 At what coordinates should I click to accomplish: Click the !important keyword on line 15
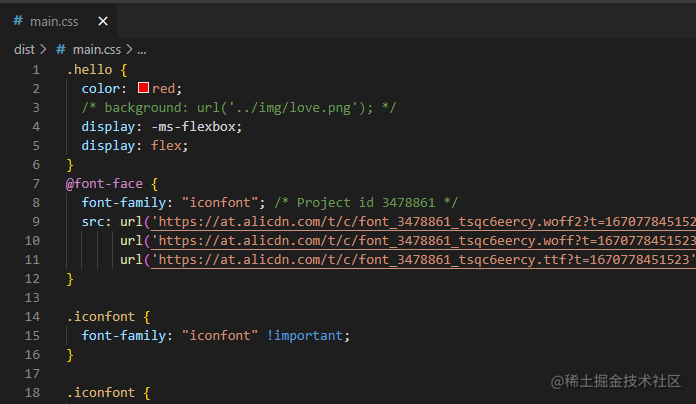coord(305,335)
